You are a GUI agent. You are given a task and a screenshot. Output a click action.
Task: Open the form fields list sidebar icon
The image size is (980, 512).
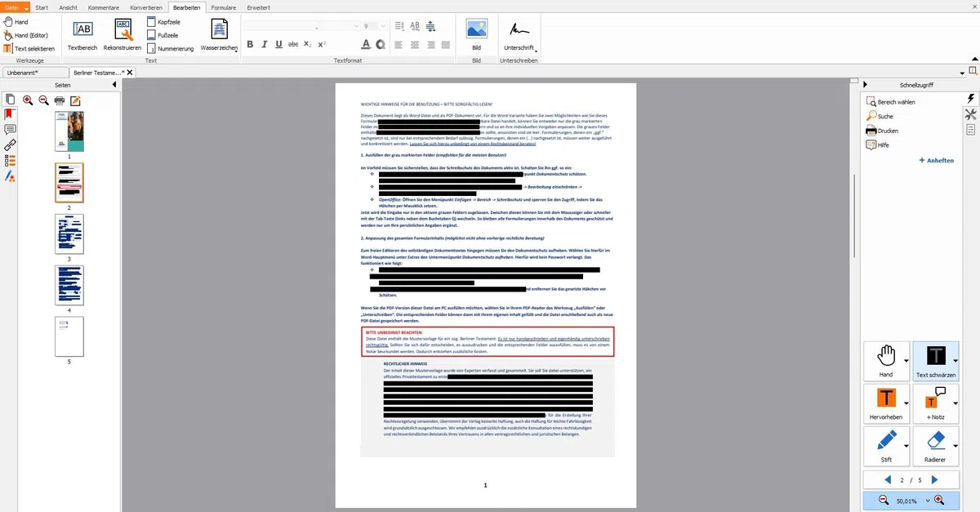10,161
